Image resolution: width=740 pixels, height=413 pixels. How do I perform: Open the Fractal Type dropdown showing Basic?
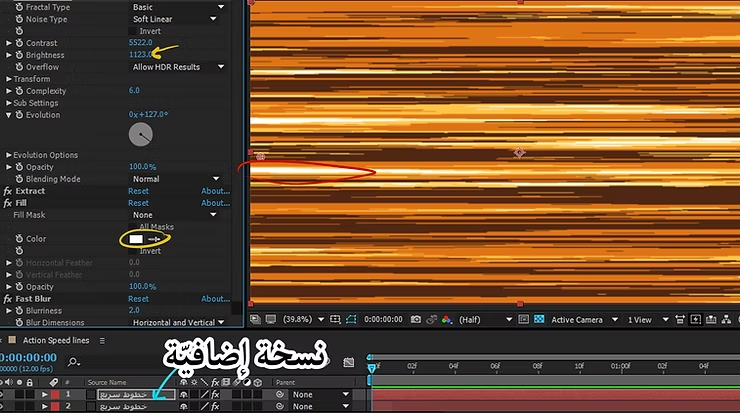[177, 7]
